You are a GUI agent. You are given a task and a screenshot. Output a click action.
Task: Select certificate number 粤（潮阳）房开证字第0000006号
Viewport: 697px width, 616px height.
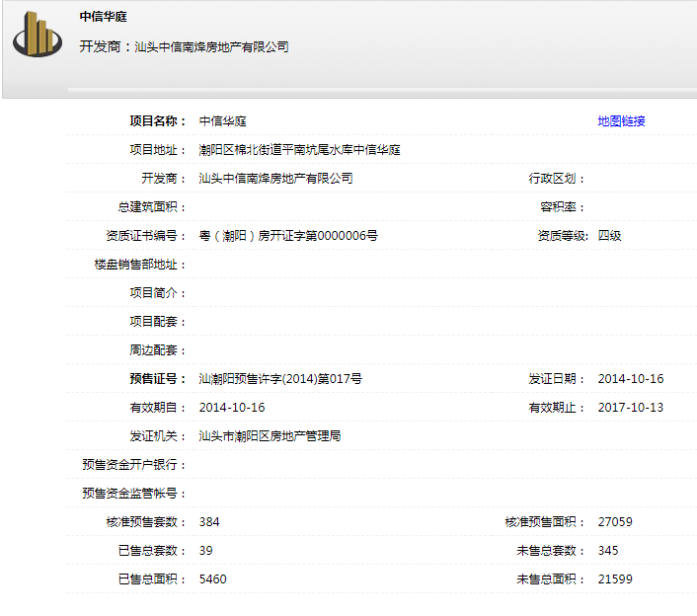[x=288, y=236]
